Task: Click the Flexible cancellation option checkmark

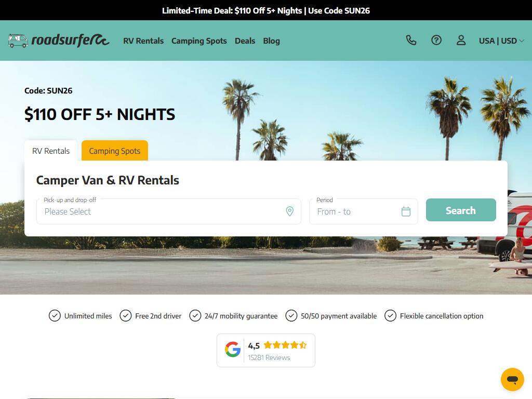Action: point(390,315)
